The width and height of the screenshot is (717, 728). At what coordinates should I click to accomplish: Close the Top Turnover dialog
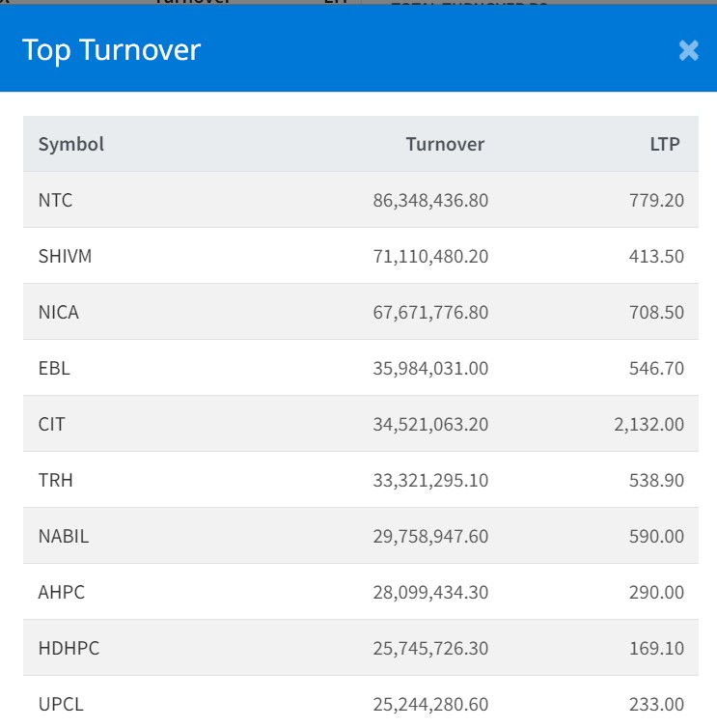point(688,50)
